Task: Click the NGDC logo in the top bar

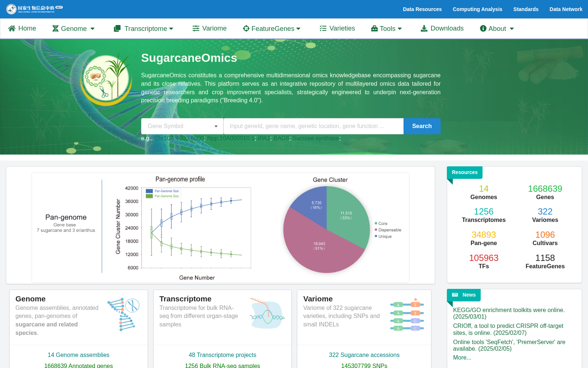Action: tap(34, 9)
